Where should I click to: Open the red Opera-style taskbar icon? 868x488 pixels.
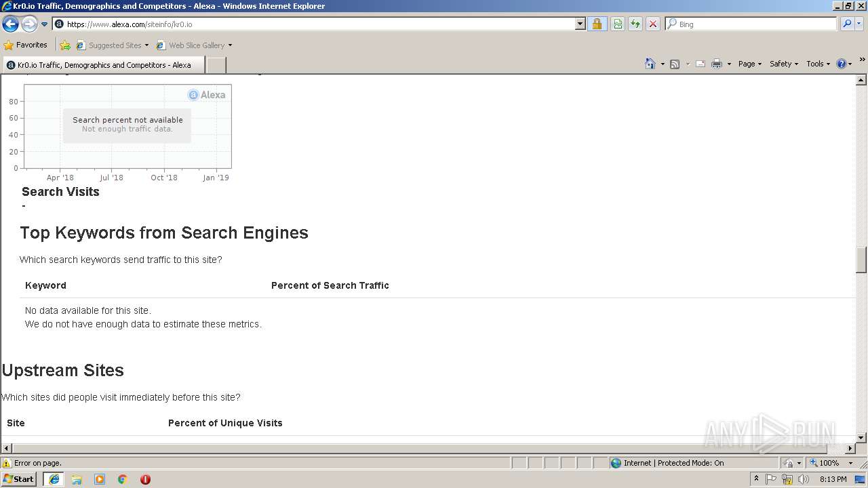coord(145,479)
